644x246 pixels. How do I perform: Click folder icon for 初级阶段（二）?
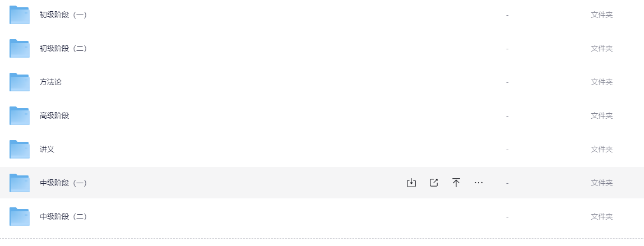20,48
